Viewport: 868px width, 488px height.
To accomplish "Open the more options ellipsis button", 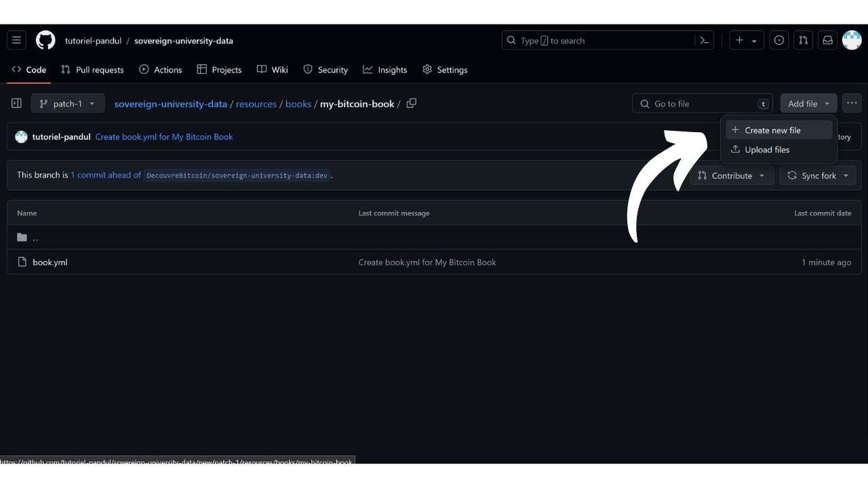I will coord(852,104).
